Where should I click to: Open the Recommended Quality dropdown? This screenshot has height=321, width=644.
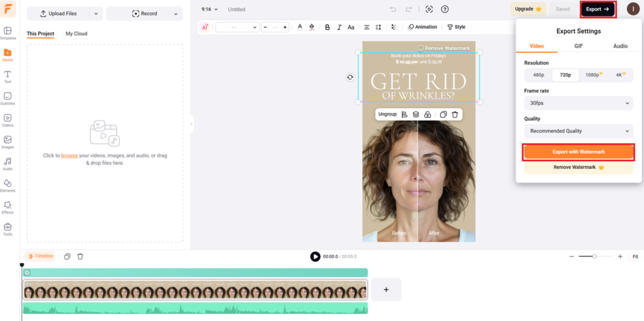(578, 131)
